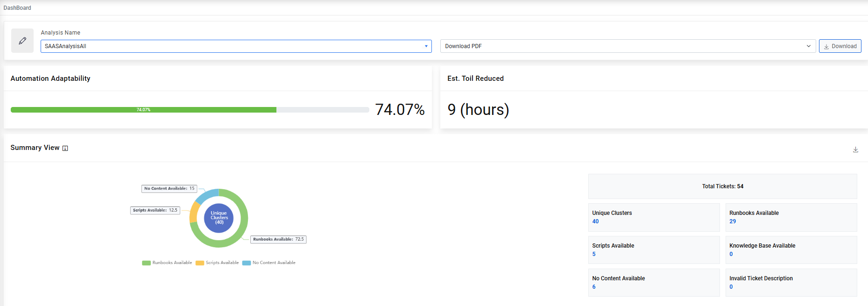
Task: Click the Summary View download icon
Action: pyautogui.click(x=855, y=149)
